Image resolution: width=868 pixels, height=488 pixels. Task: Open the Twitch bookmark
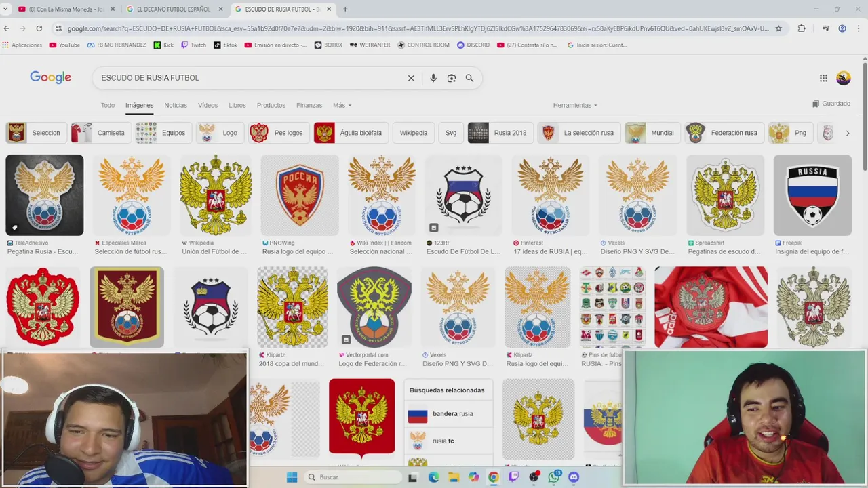tap(193, 45)
